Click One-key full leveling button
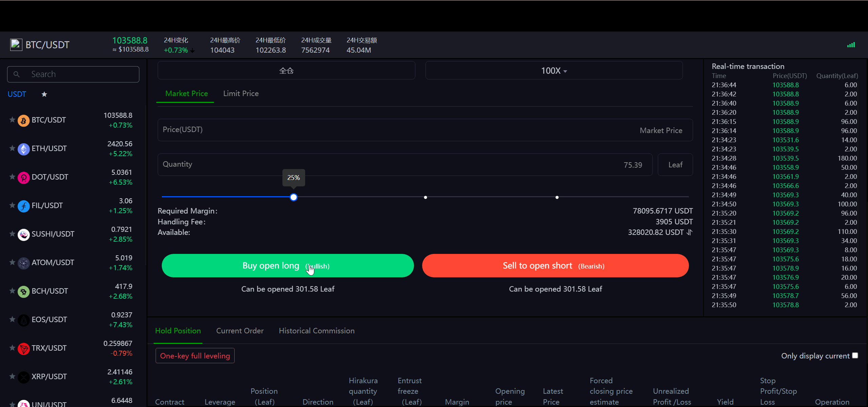Viewport: 868px width, 407px height. (195, 356)
